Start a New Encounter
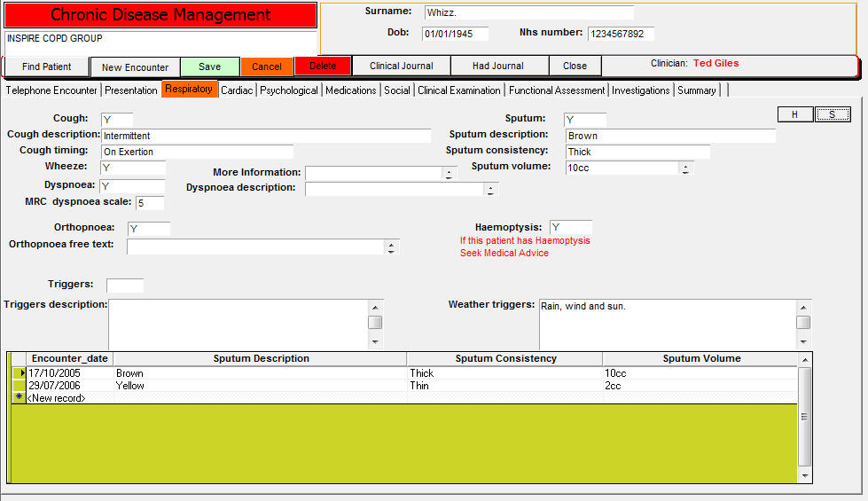The width and height of the screenshot is (868, 501). [135, 67]
